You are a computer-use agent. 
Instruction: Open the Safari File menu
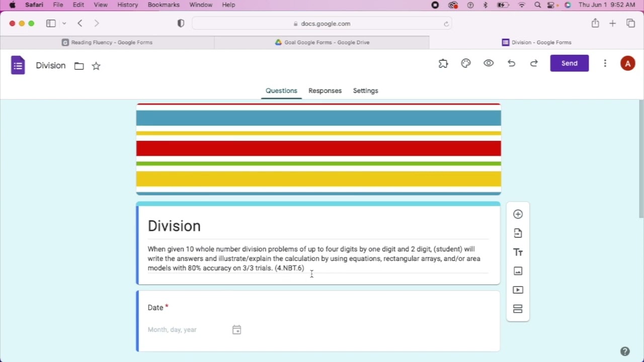coord(58,5)
